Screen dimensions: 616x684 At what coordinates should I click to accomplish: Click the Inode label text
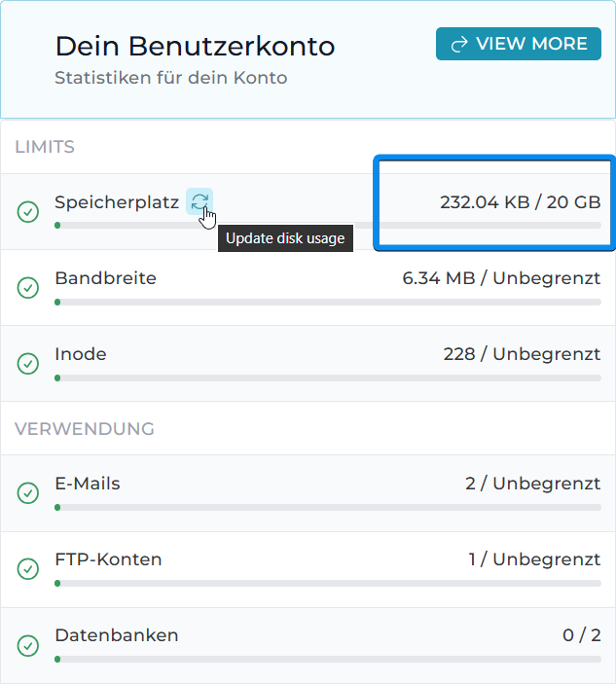pyautogui.click(x=81, y=354)
